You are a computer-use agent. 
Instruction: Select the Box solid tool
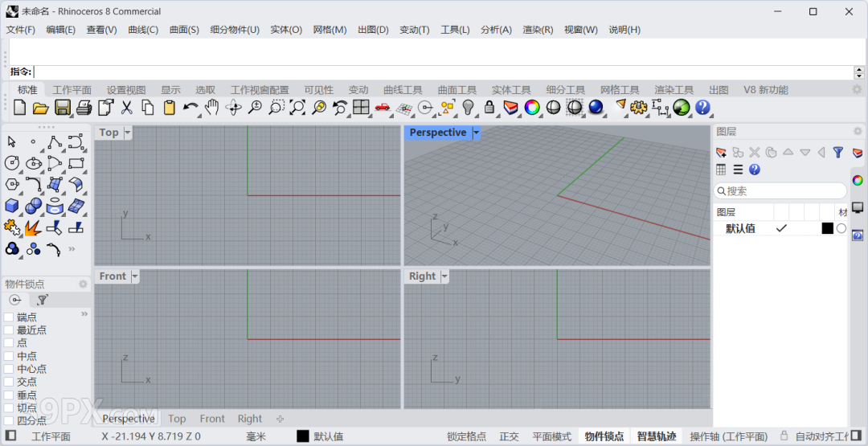point(11,206)
